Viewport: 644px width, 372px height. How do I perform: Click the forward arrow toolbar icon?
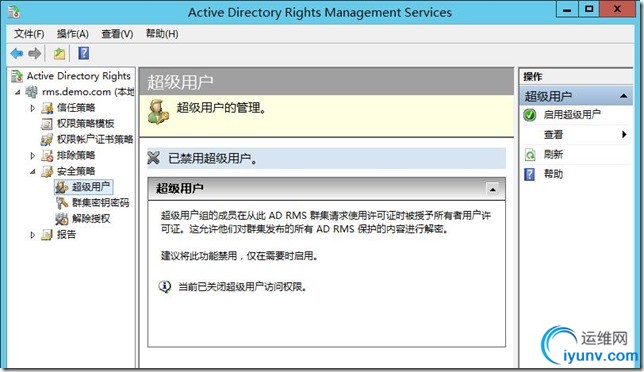34,53
